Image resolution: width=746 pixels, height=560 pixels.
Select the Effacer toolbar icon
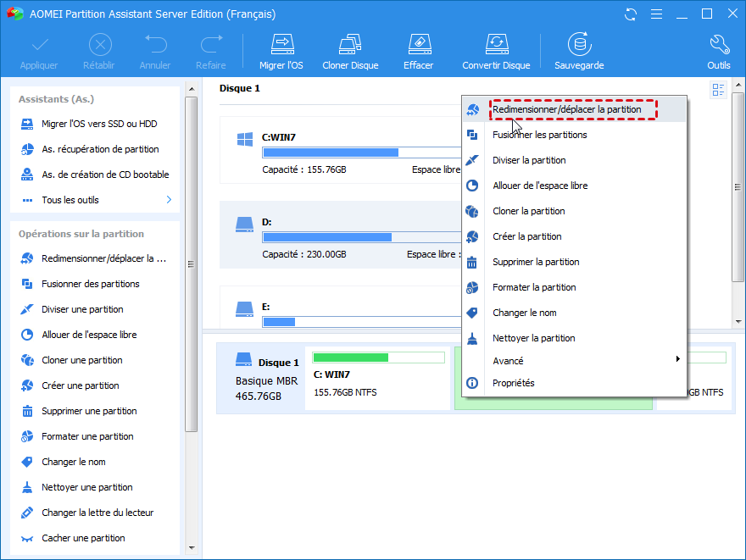(x=419, y=52)
